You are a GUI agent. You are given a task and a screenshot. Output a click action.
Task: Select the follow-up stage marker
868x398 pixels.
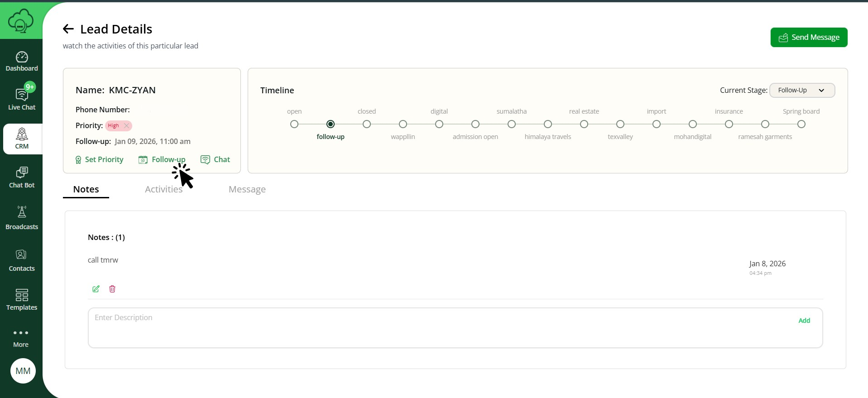point(331,124)
